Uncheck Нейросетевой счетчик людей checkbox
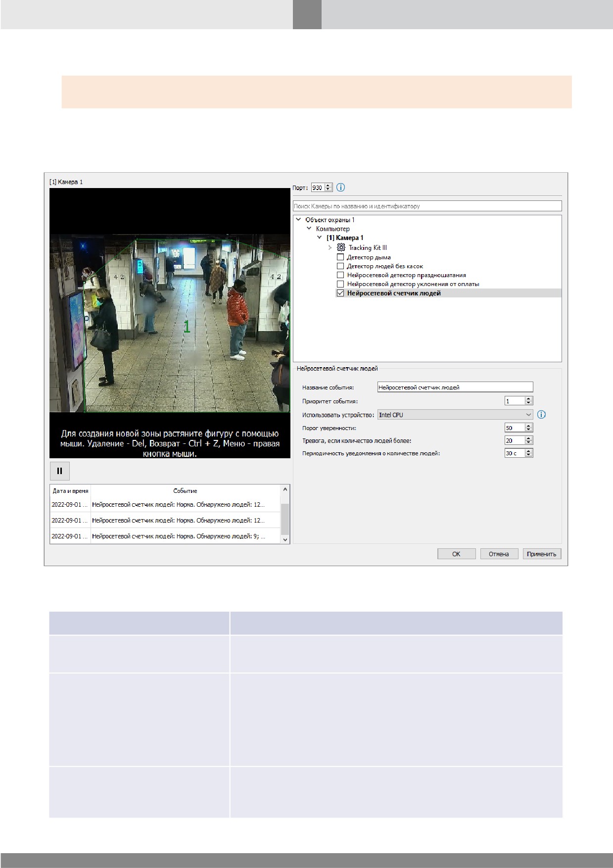Viewport: 613px width, 868px height. pyautogui.click(x=340, y=293)
